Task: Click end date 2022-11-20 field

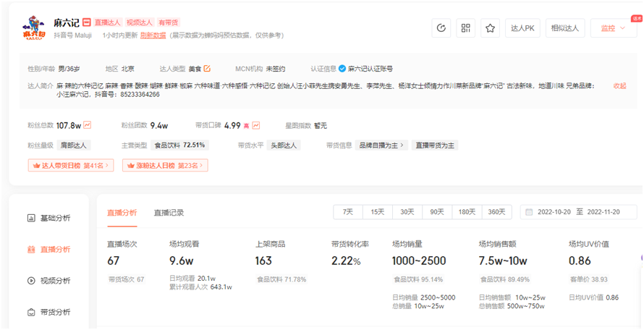Action: 603,212
